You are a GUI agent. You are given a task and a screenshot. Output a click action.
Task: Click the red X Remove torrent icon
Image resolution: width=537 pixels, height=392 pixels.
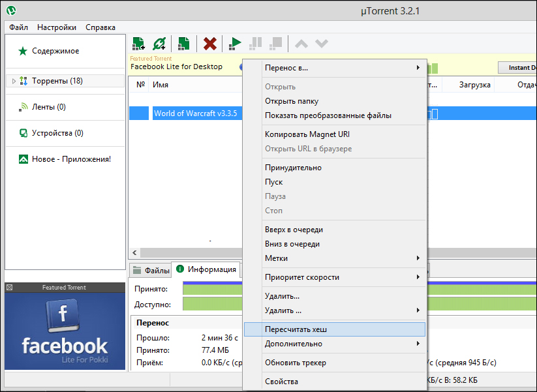tap(210, 44)
